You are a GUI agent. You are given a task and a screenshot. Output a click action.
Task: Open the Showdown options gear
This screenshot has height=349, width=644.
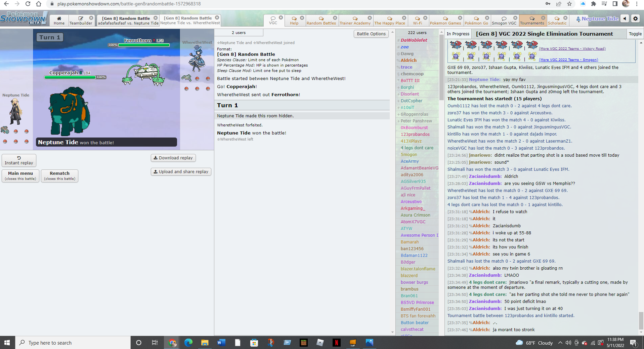click(636, 19)
